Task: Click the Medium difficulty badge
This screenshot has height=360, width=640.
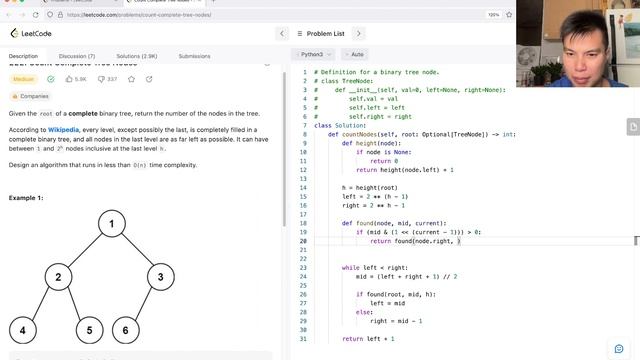Action: coord(23,79)
